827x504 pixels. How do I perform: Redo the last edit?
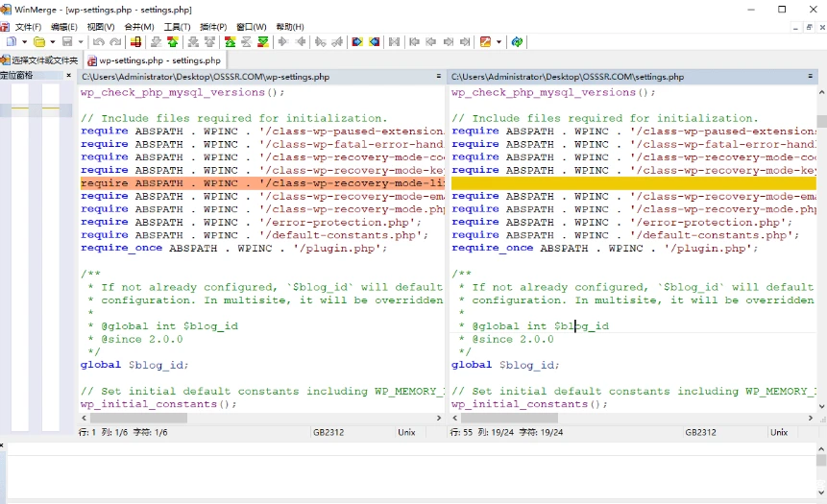click(x=115, y=41)
